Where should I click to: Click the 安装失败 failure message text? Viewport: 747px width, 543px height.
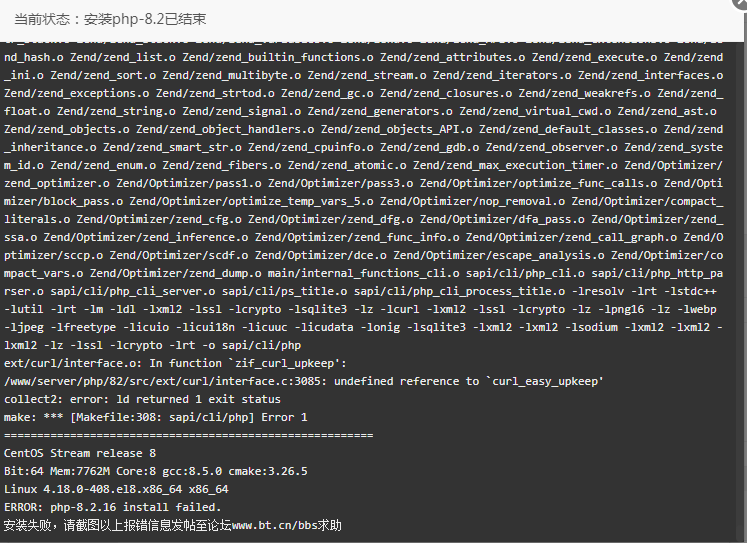point(30,525)
